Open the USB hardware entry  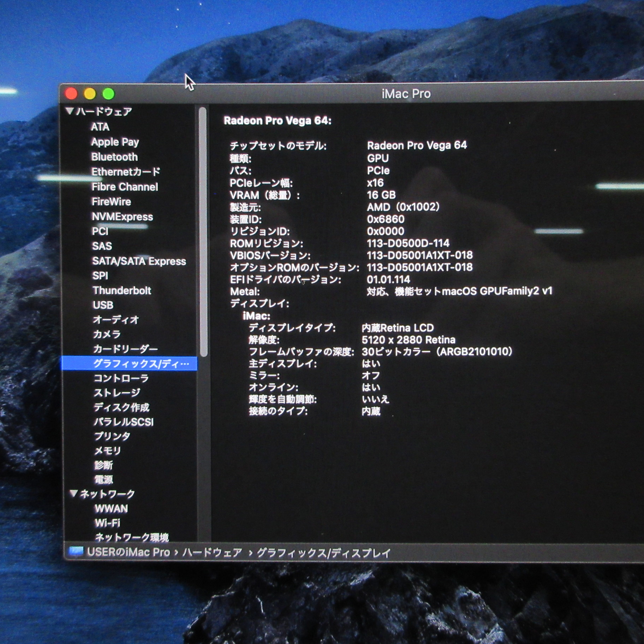tap(103, 305)
